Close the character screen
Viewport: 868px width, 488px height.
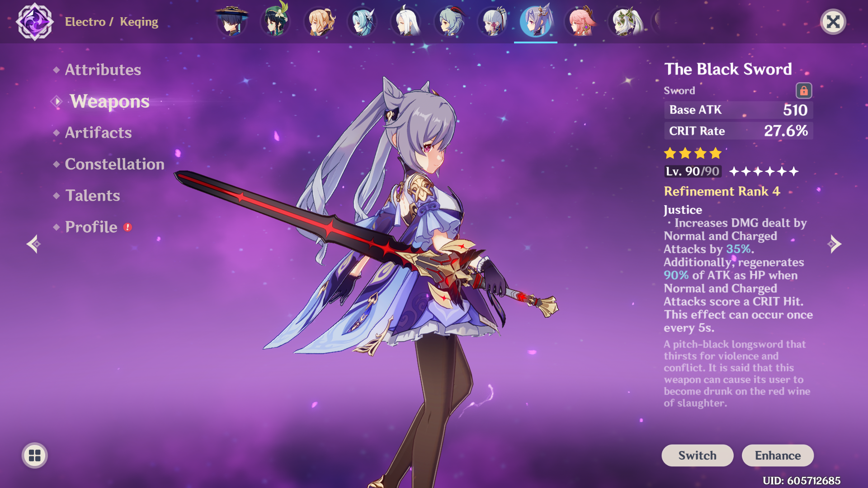click(833, 22)
